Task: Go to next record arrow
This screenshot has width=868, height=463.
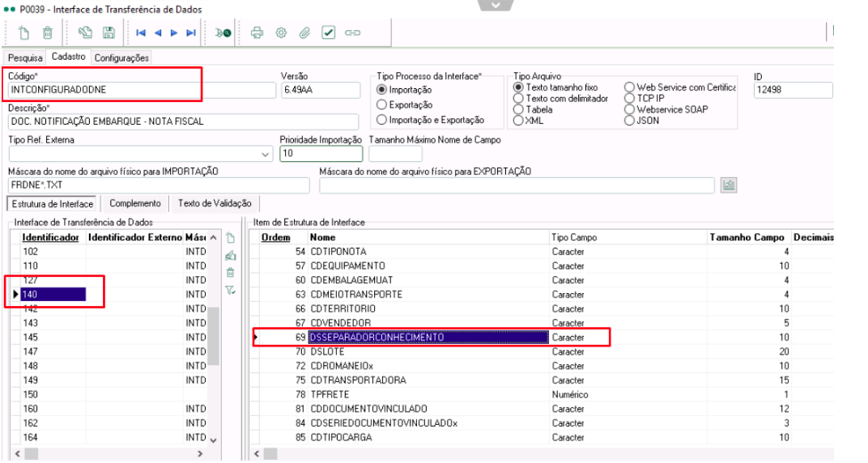Action: [174, 33]
